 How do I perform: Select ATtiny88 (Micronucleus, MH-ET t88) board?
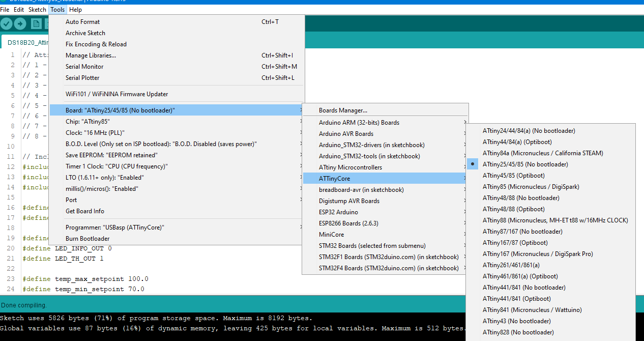(x=551, y=220)
